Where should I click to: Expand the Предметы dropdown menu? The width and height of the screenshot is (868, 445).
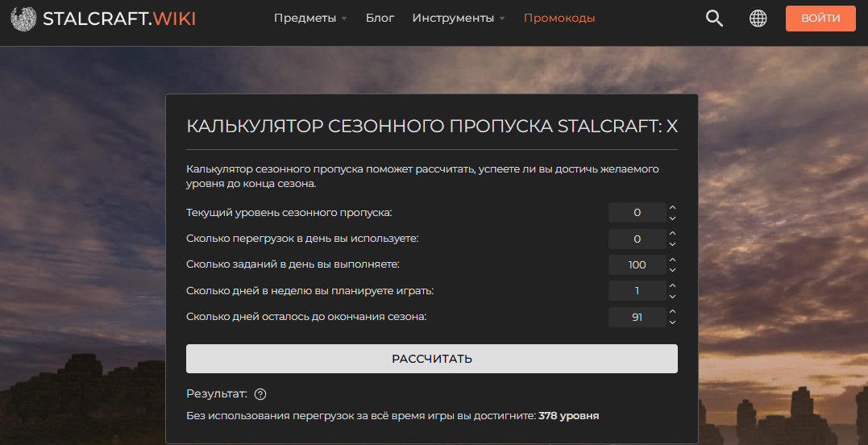[310, 19]
